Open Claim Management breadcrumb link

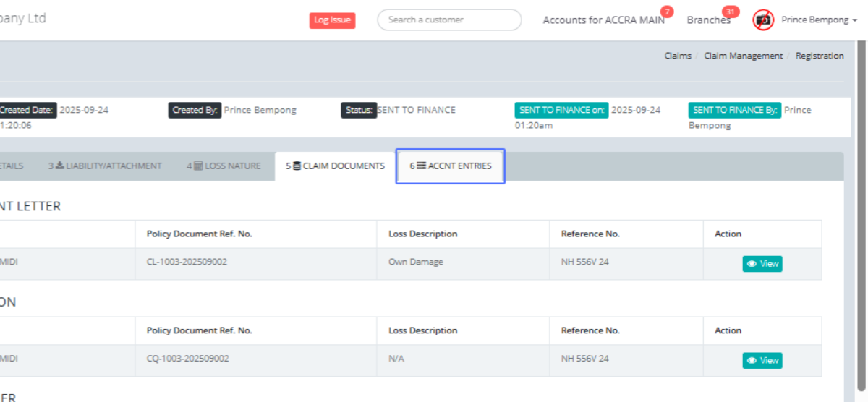(x=743, y=56)
